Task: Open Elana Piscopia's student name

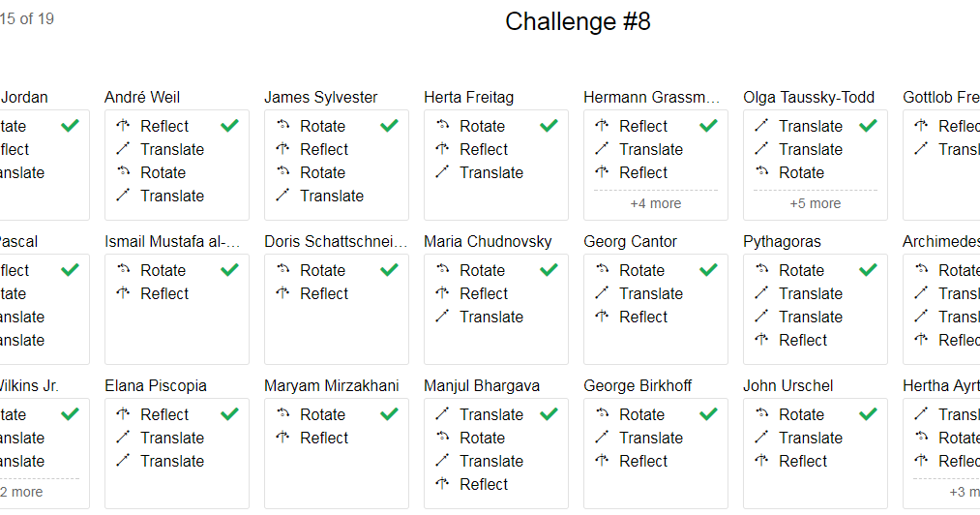Action: pyautogui.click(x=156, y=385)
